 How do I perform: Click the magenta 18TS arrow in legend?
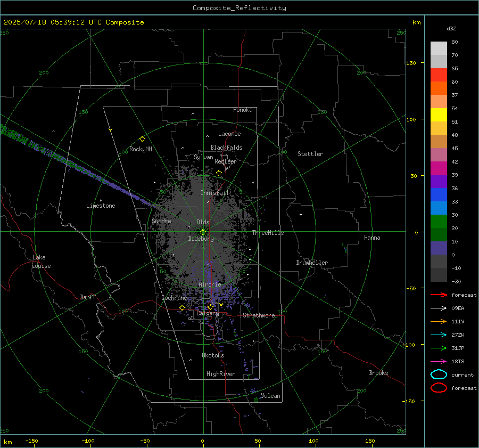pos(439,362)
